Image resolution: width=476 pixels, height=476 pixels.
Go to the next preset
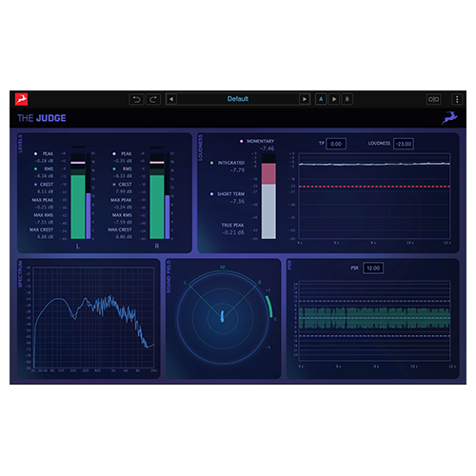point(305,99)
